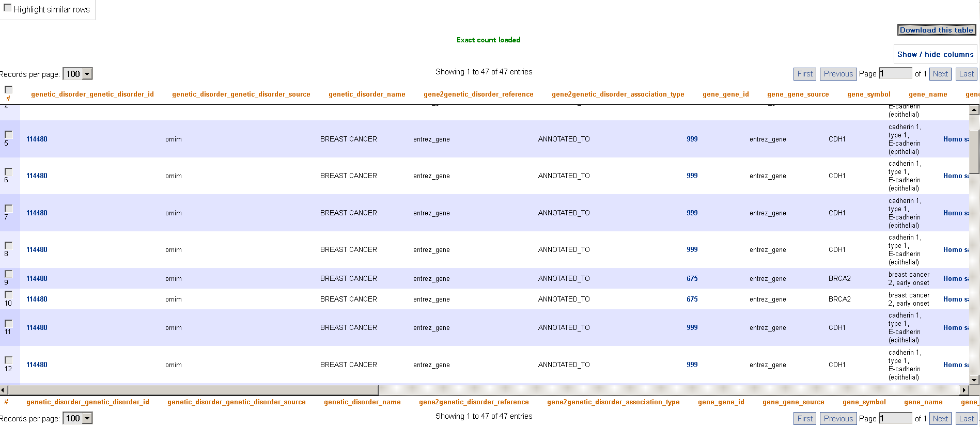Screen dimensions: 980x427
Task: Open disorder ID 114480 link in row 5
Action: point(37,139)
